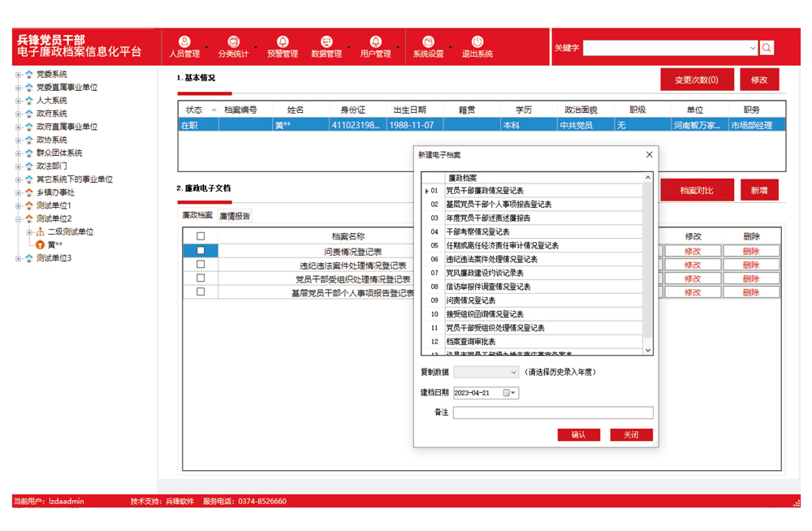Expand the 党委系统 tree node
The width and height of the screenshot is (812, 531).
19,75
